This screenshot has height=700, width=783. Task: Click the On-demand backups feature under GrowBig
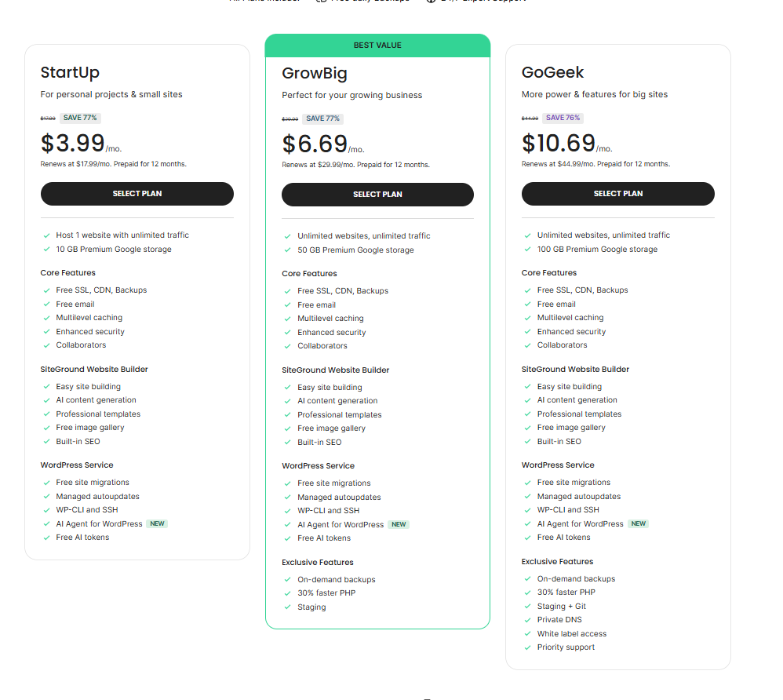pos(336,580)
